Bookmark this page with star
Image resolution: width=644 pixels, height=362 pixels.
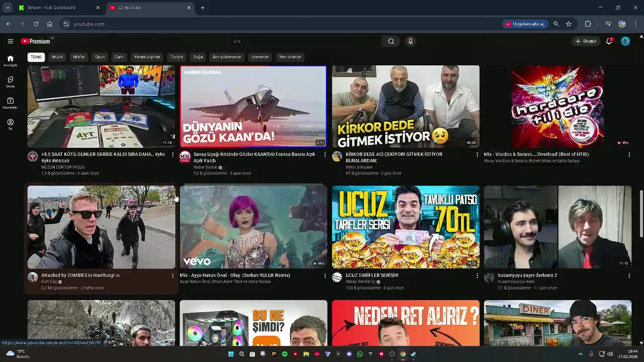tap(569, 24)
